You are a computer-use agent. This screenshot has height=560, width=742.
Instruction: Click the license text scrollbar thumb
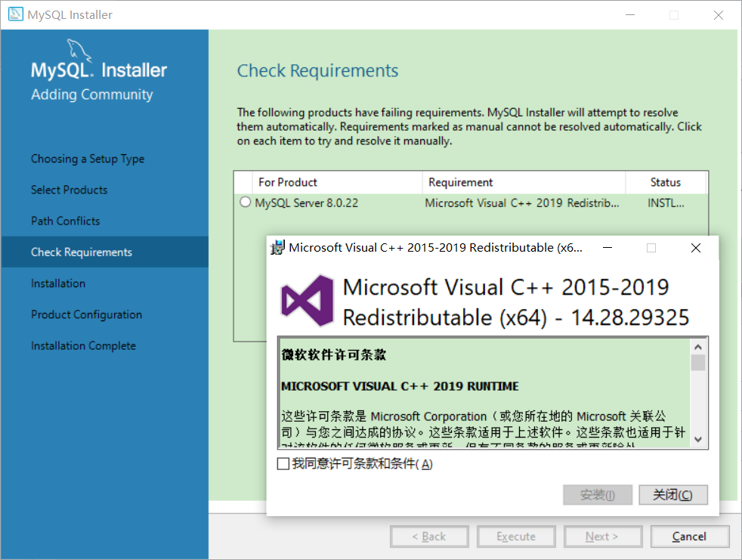[698, 363]
